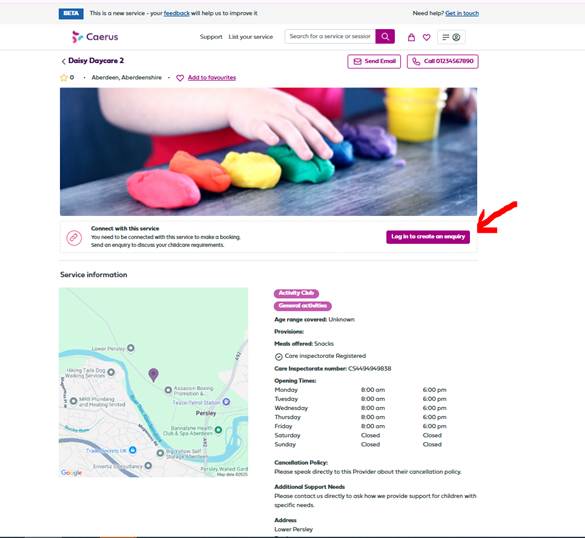Click the Monday opening time row
Image resolution: width=585 pixels, height=538 pixels.
[x=360, y=390]
